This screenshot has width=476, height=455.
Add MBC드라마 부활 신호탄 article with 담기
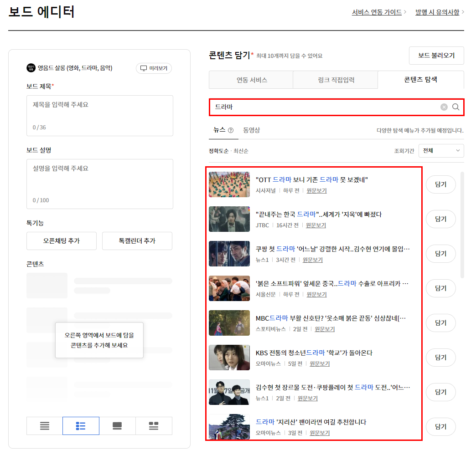[x=441, y=323]
